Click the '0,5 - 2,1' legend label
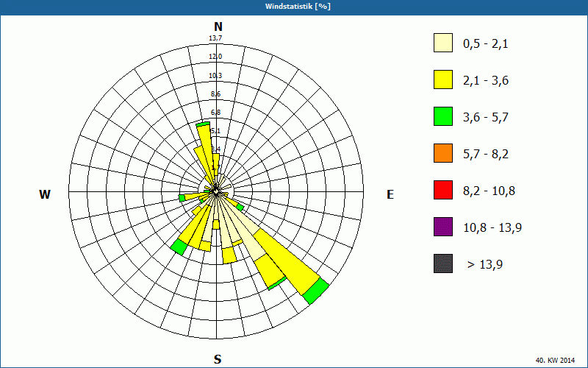 486,44
